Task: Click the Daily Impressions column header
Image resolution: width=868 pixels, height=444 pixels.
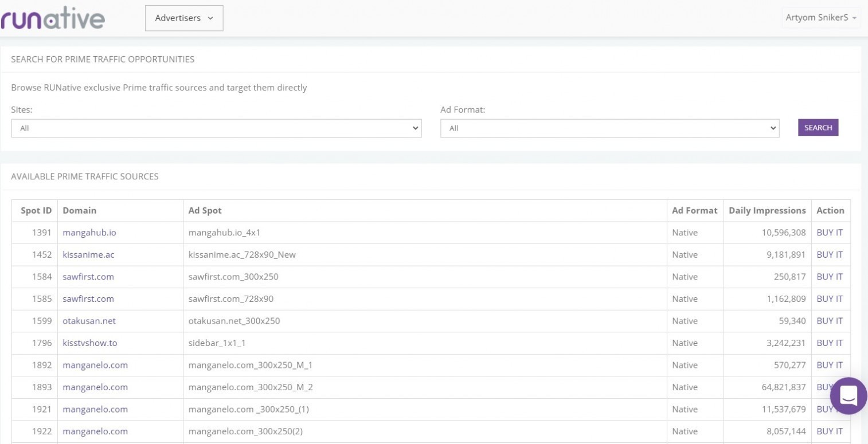Action: tap(767, 210)
